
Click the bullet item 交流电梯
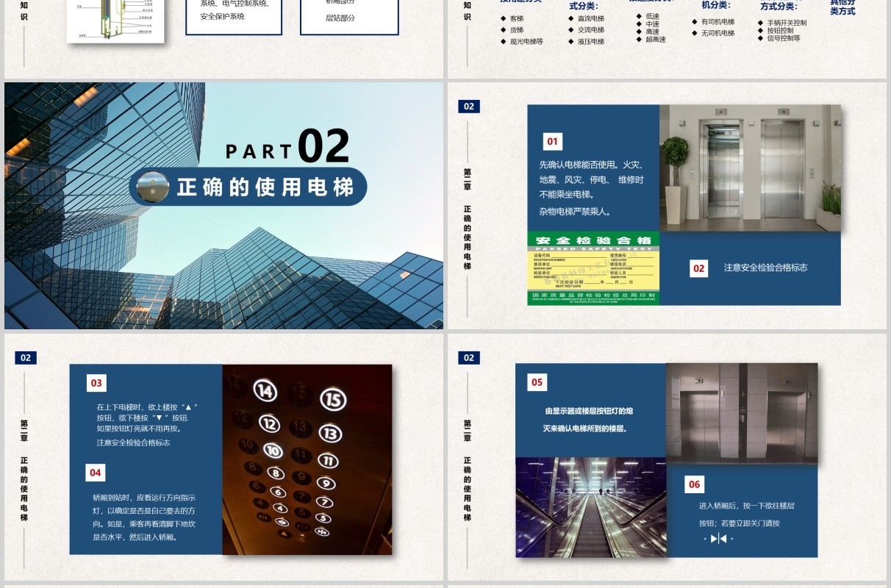pyautogui.click(x=590, y=30)
